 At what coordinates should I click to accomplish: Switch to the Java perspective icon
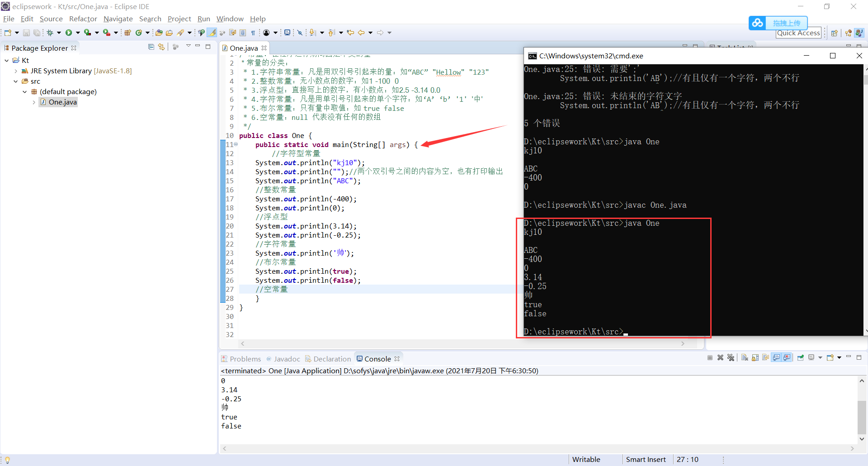[859, 33]
